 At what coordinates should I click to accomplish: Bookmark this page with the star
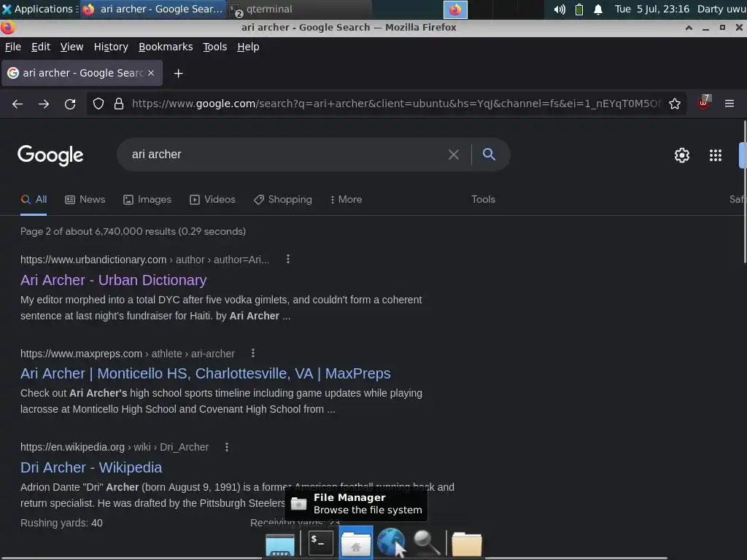pos(675,104)
